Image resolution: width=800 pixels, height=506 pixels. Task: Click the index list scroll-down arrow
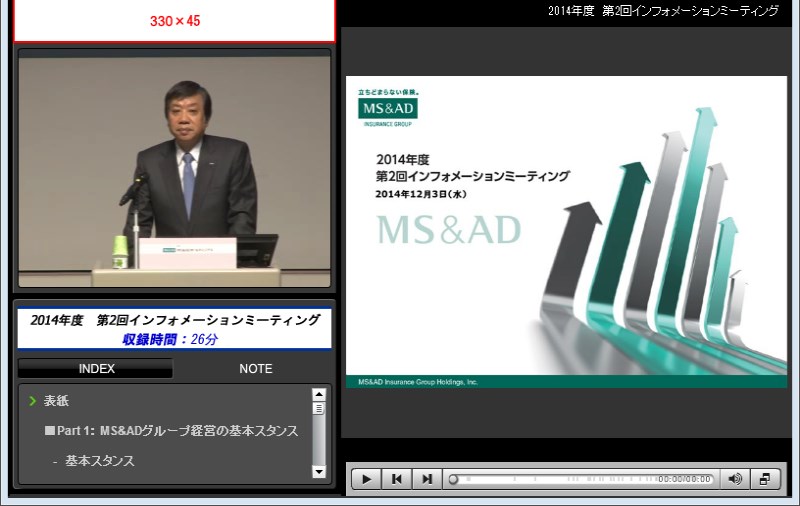coord(319,471)
